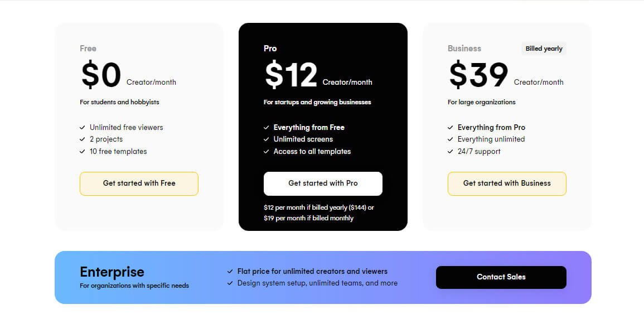
Task: Click checkmark next to 24/7 support
Action: pos(451,152)
